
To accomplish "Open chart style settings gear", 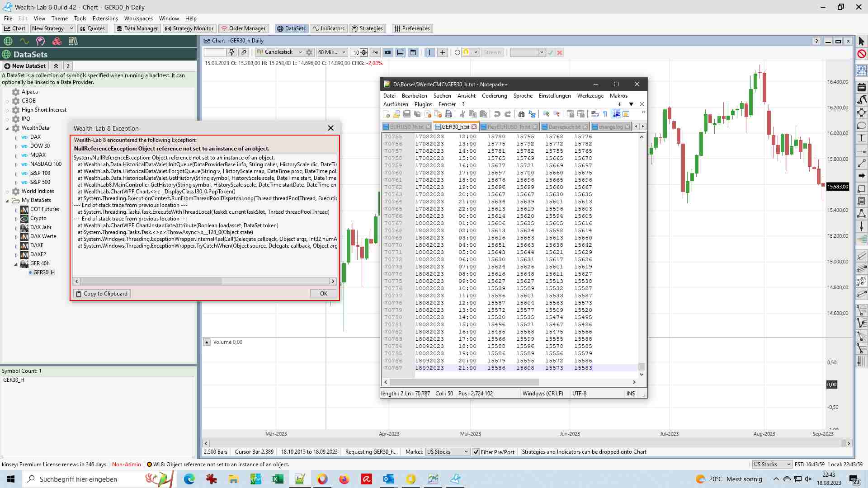I will point(309,52).
